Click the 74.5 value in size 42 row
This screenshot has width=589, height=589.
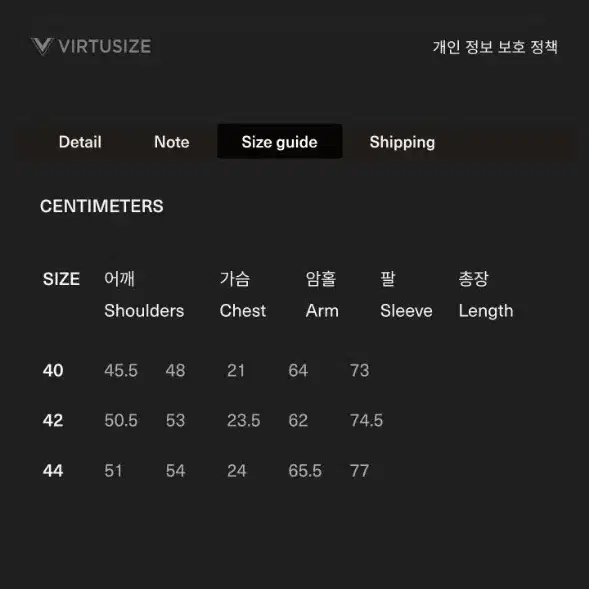click(x=367, y=420)
